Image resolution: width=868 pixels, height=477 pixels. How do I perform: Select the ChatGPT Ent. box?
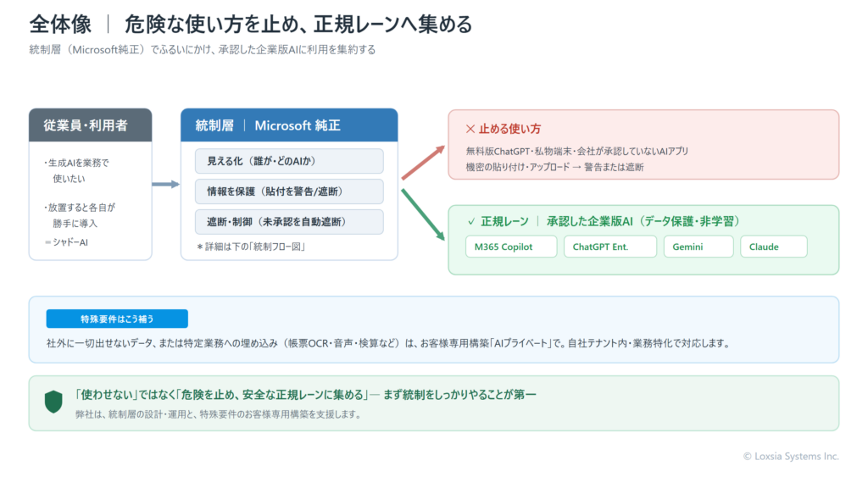pos(610,247)
